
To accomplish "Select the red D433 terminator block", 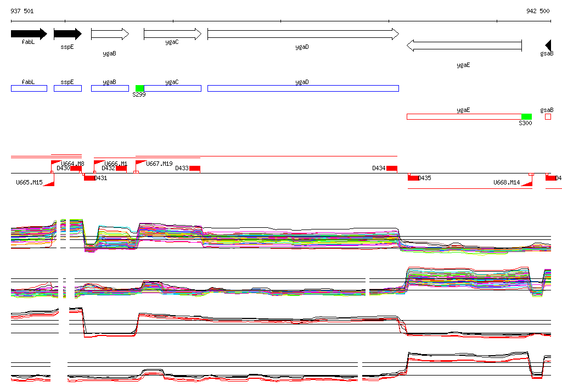I will (195, 168).
